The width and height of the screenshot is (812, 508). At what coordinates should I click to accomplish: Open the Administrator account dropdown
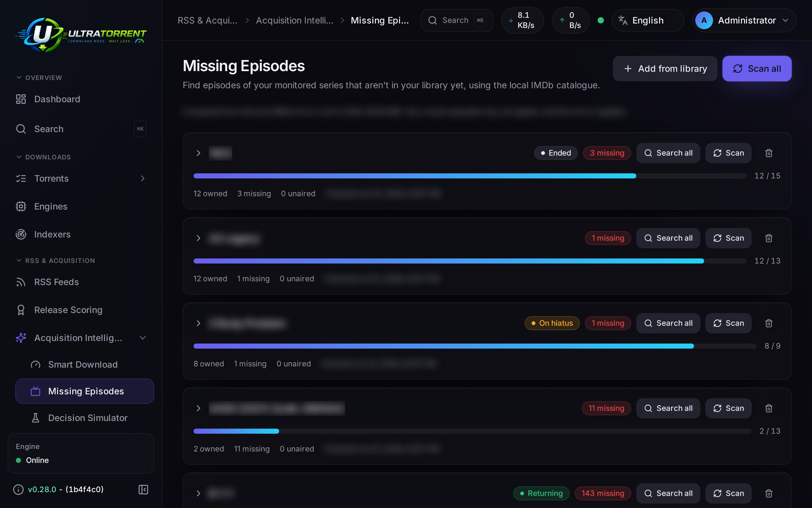click(744, 20)
